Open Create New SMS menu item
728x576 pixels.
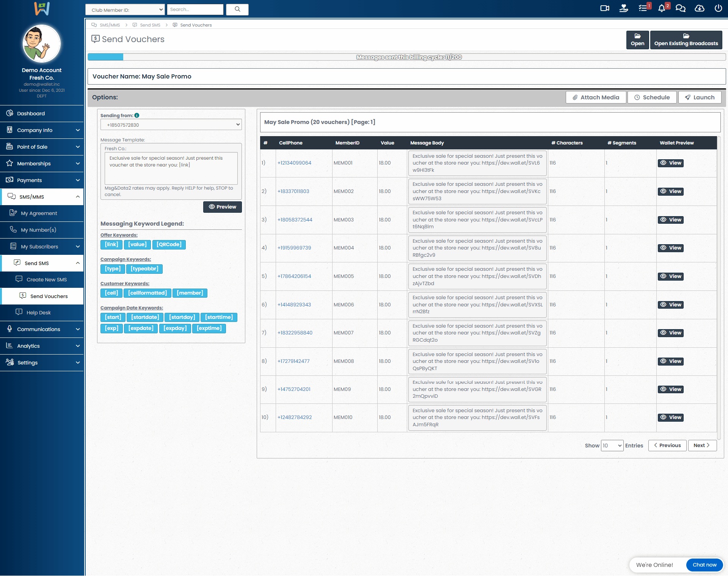[x=46, y=279]
